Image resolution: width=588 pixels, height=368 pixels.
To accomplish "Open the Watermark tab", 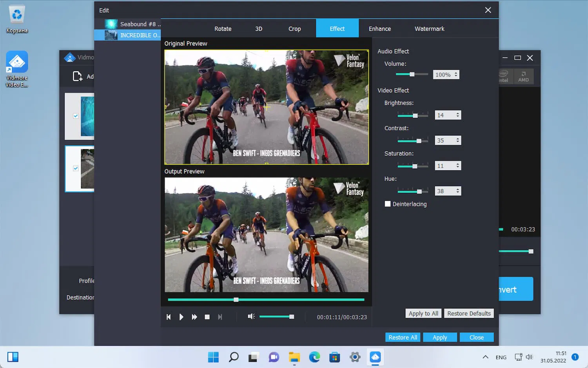I will click(x=429, y=29).
